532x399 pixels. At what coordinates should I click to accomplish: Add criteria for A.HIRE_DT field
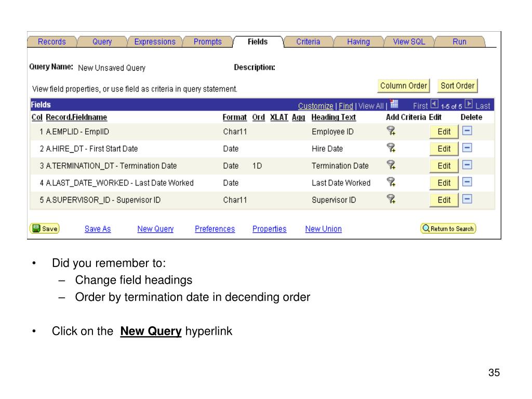[x=391, y=148]
